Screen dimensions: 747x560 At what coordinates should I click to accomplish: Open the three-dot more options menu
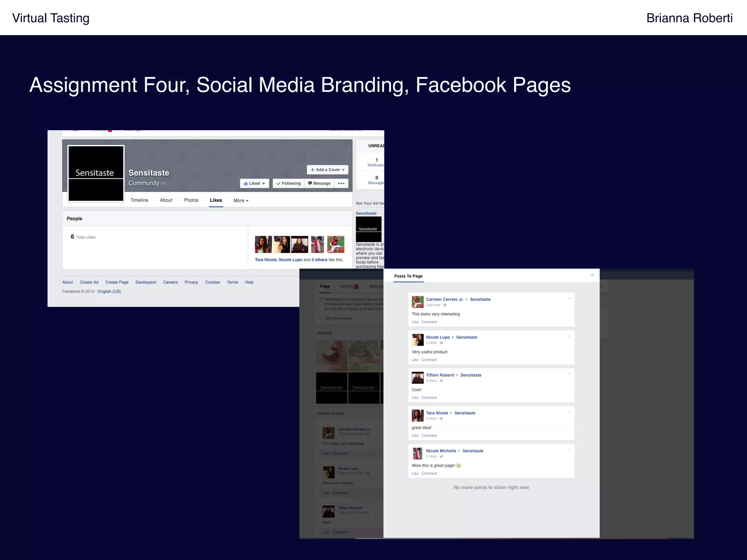(341, 183)
